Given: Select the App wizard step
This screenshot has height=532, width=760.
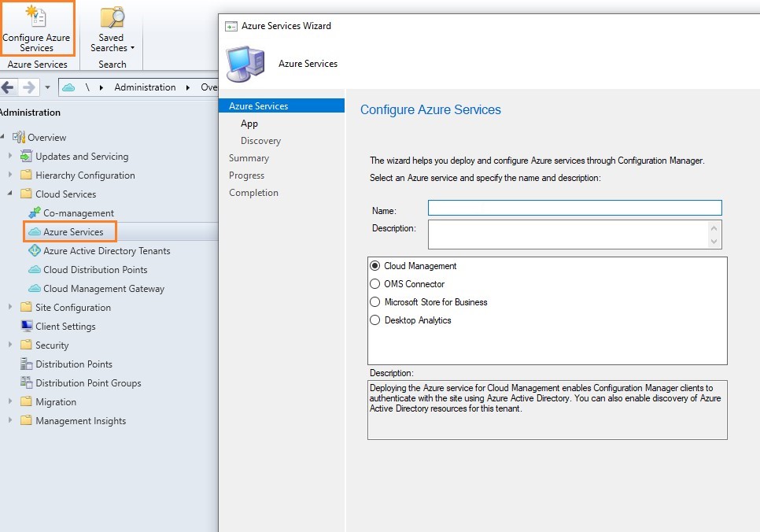Looking at the screenshot, I should click(x=249, y=124).
